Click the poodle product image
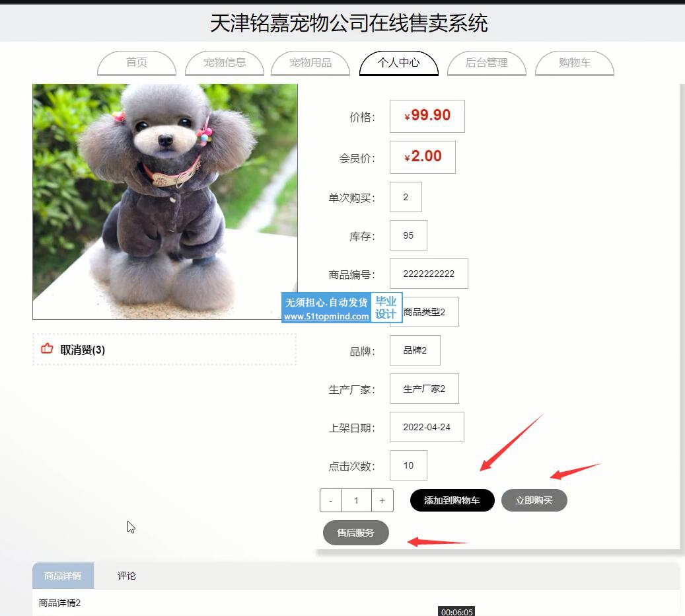 (x=165, y=202)
